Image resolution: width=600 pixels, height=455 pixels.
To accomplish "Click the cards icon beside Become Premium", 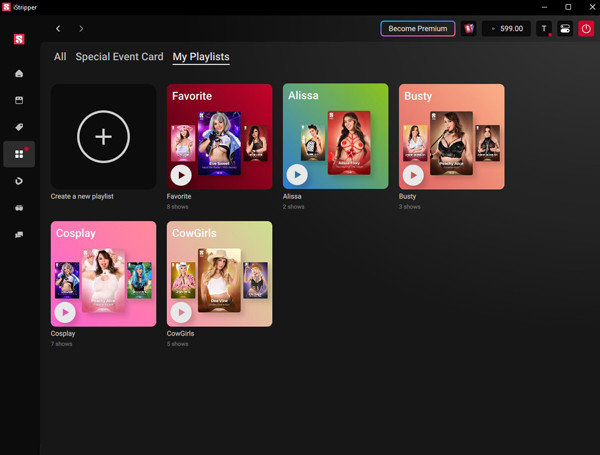I will [468, 29].
